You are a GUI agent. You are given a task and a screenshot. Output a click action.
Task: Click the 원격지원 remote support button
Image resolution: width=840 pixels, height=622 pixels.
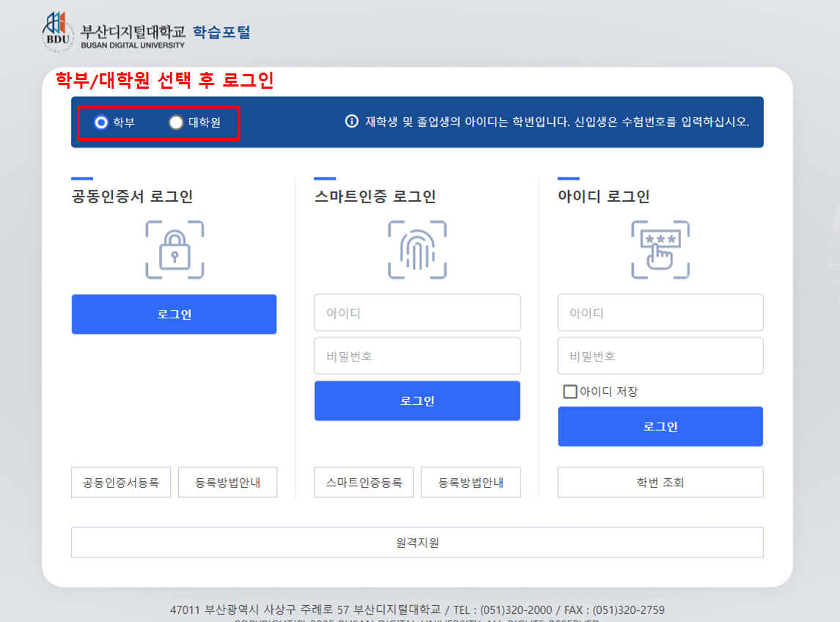[417, 542]
